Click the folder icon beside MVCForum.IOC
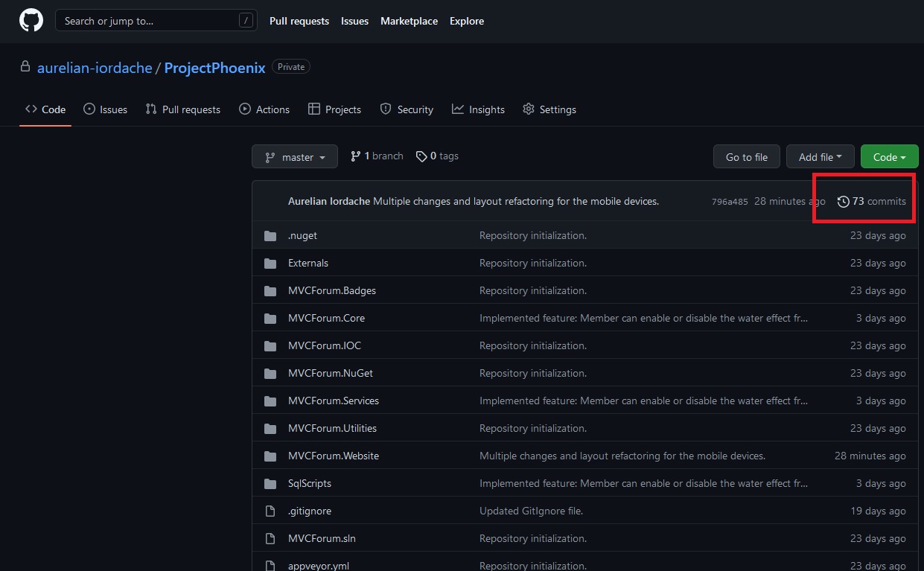This screenshot has width=924, height=571. click(x=270, y=346)
